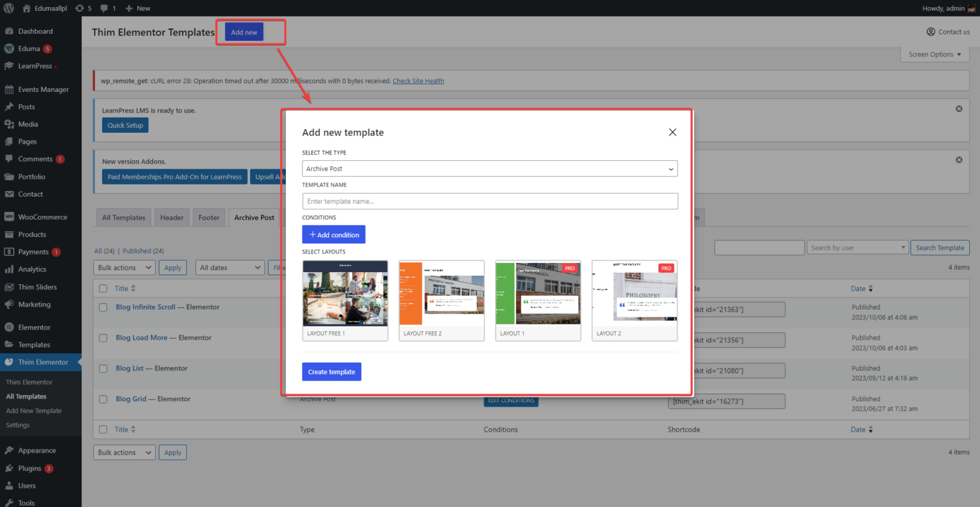Open the Thim Sliders icon

coord(10,287)
